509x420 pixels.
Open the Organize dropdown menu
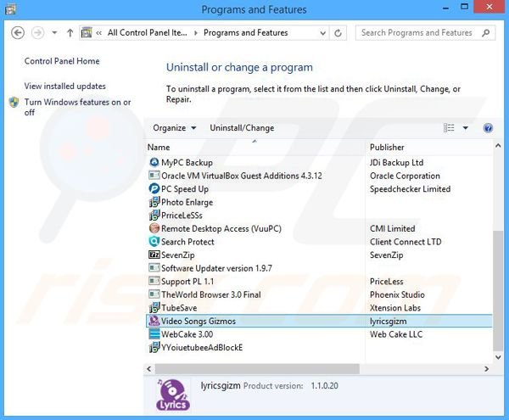click(175, 128)
